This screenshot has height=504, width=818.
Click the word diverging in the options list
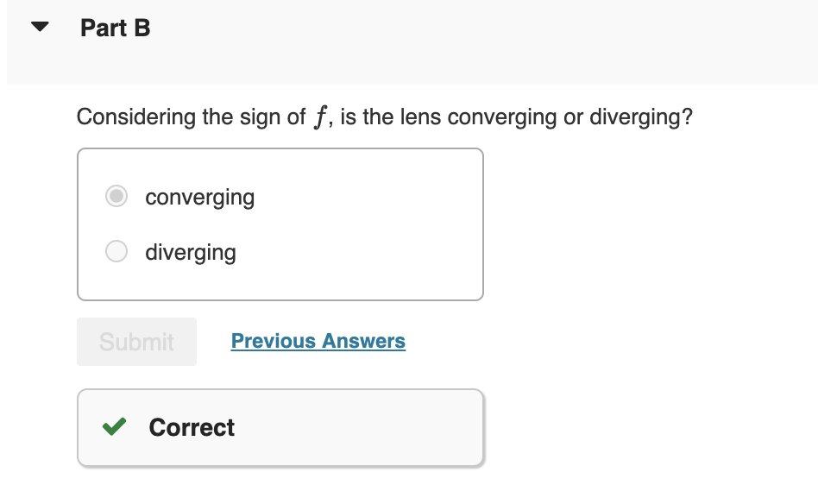click(191, 251)
